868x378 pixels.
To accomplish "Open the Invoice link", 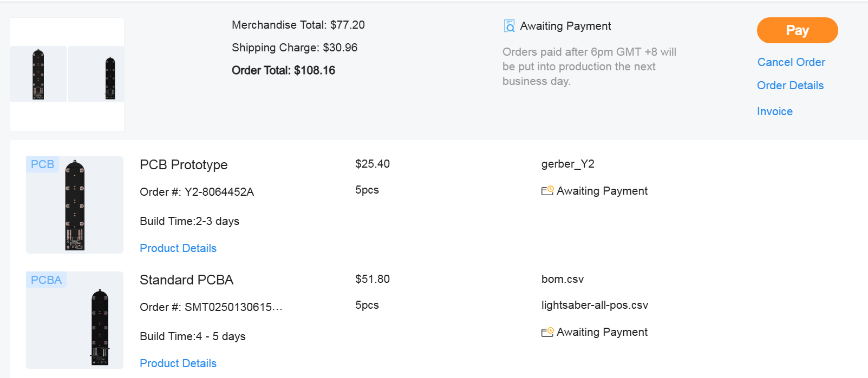I will (774, 111).
